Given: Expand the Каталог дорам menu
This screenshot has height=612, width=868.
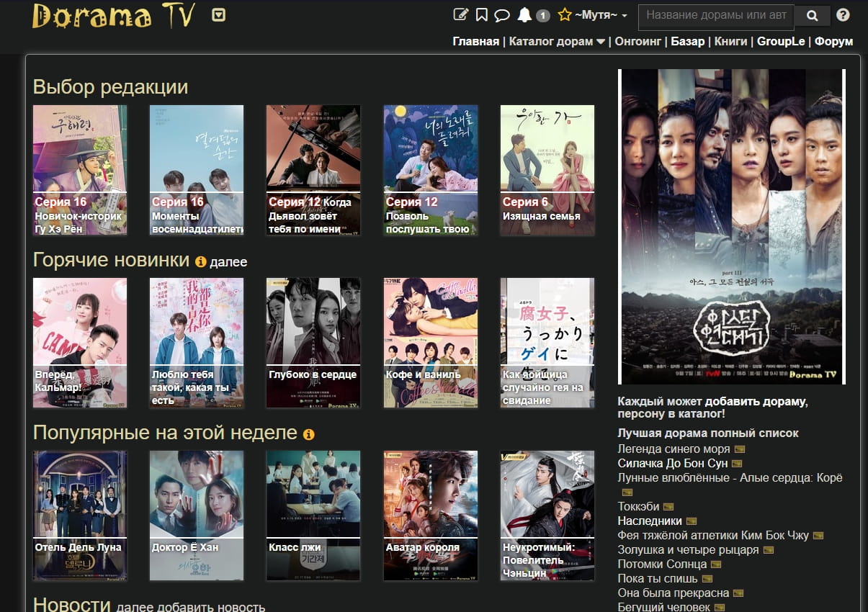Looking at the screenshot, I should coord(557,41).
